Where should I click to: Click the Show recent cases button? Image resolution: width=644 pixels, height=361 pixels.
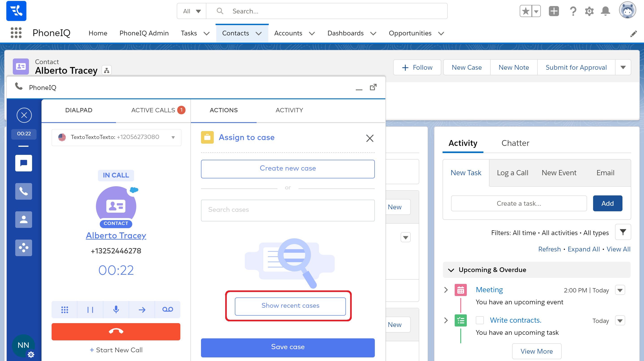point(290,305)
